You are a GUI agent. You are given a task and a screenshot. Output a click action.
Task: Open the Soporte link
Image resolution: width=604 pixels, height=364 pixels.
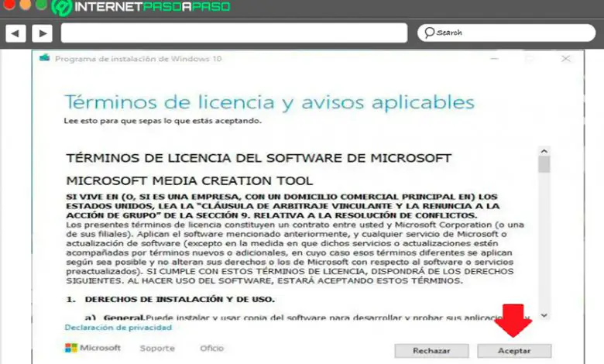[157, 349]
